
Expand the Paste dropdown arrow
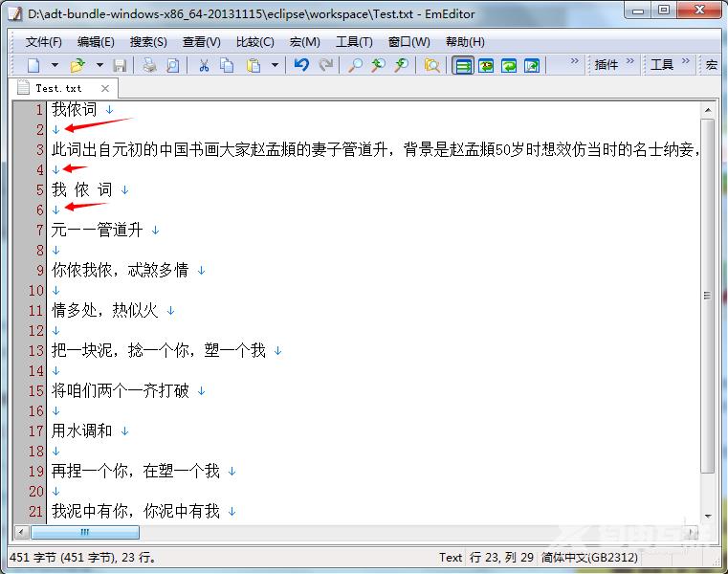click(x=275, y=65)
